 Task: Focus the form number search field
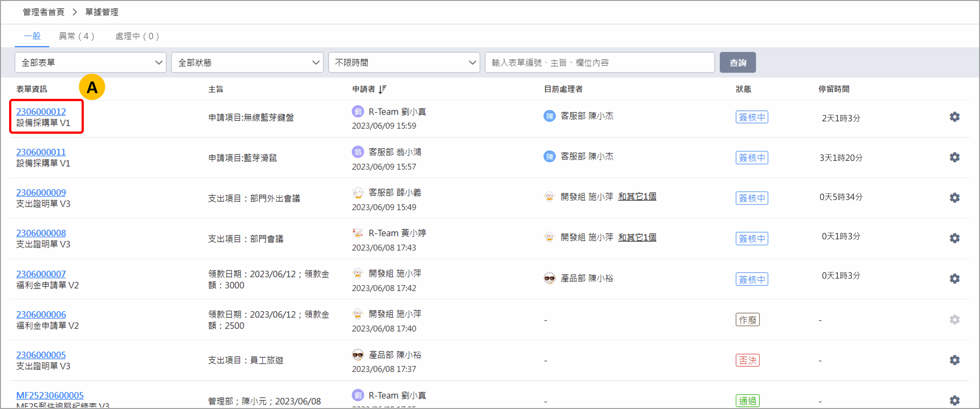click(600, 62)
